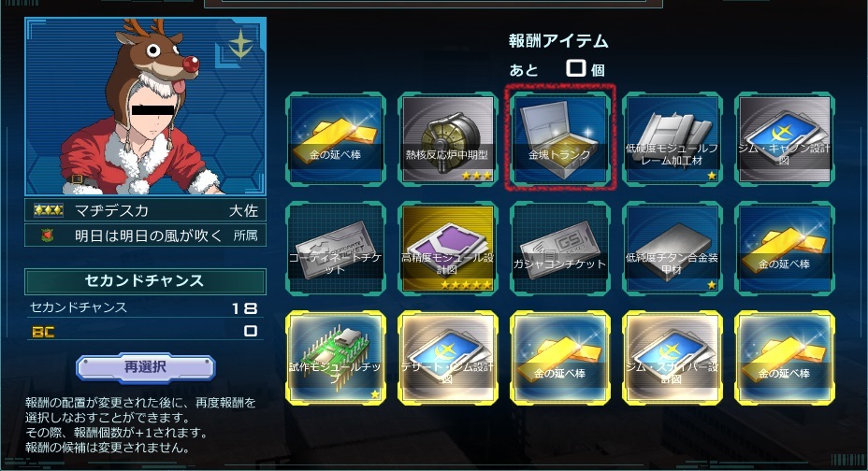Viewport: 868px width, 471px height.
Task: Click the 金の延べ棒 gold bar in top row
Action: tap(336, 138)
